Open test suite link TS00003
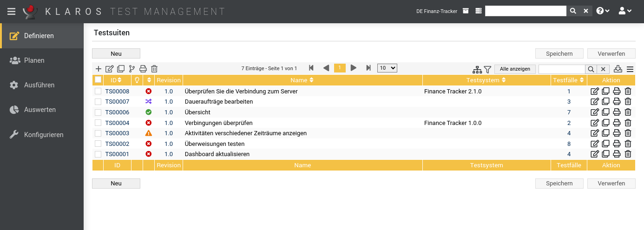The image size is (644, 230). (x=117, y=133)
